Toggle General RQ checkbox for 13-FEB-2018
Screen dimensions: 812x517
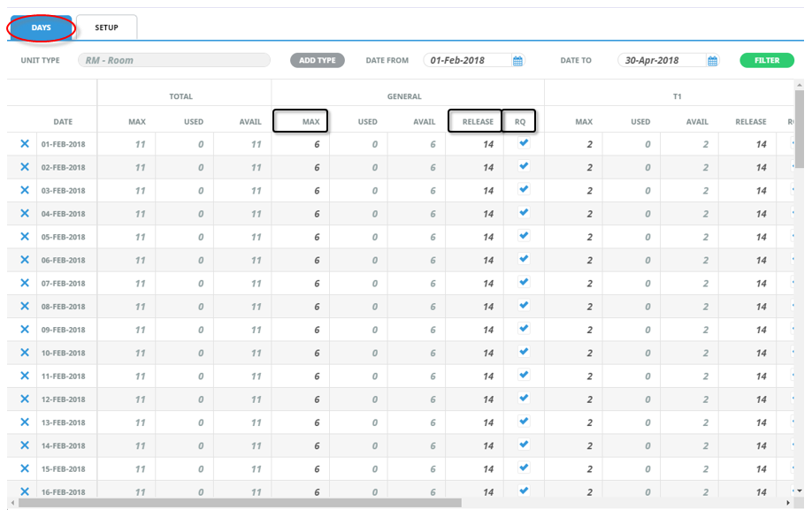[x=524, y=422]
